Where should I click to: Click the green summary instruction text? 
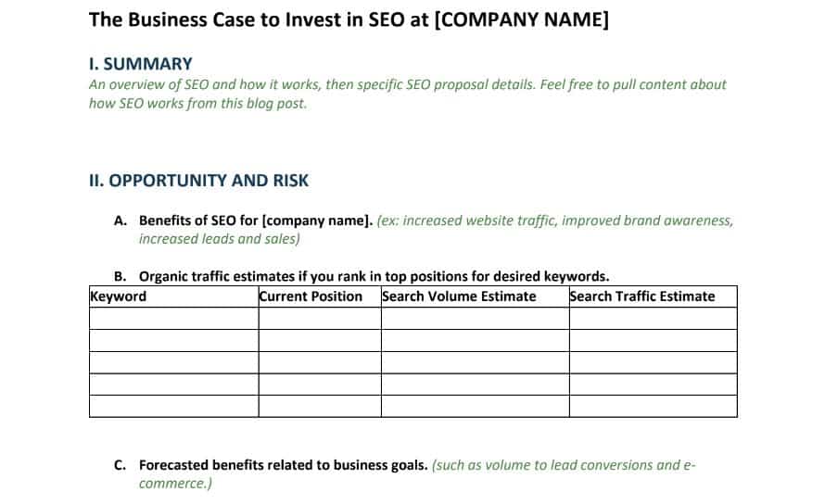pos(407,94)
